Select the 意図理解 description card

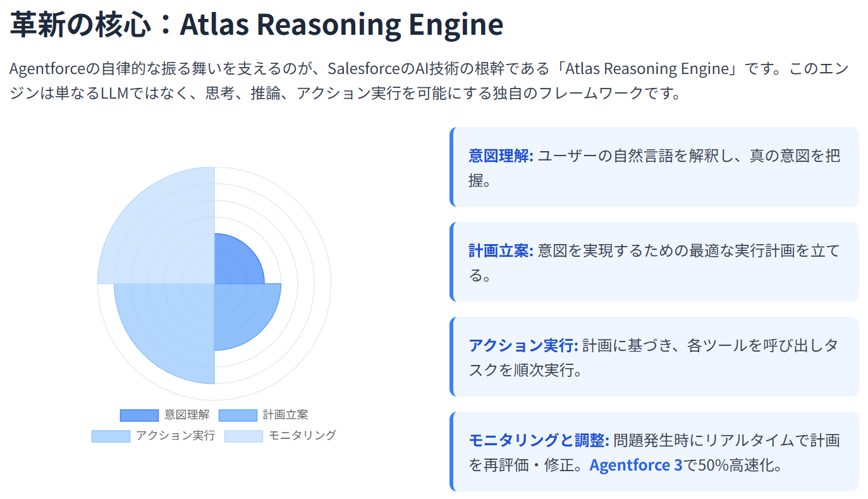coord(655,168)
